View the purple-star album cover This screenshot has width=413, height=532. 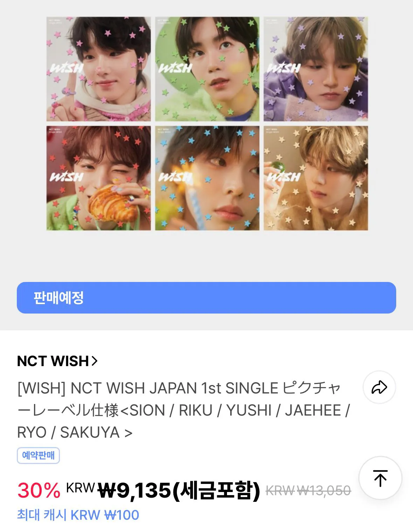(x=316, y=69)
